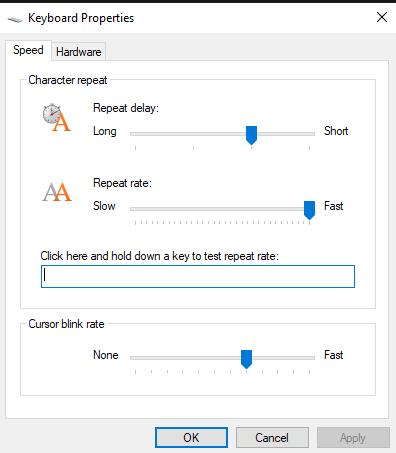Image resolution: width=396 pixels, height=453 pixels.
Task: Click the Cursor blink rate slider thumb
Action: point(246,359)
